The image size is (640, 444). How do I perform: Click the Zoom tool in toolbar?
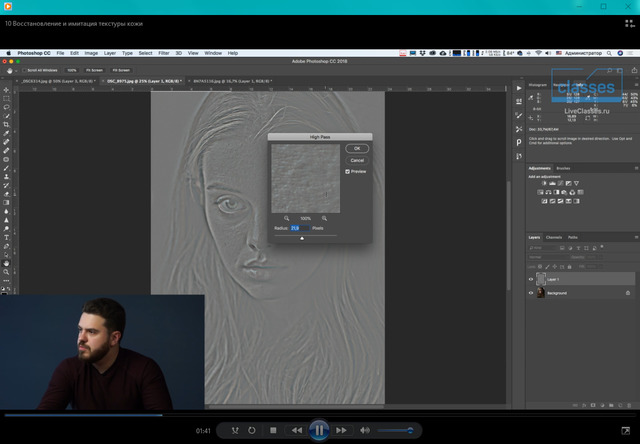click(x=7, y=272)
